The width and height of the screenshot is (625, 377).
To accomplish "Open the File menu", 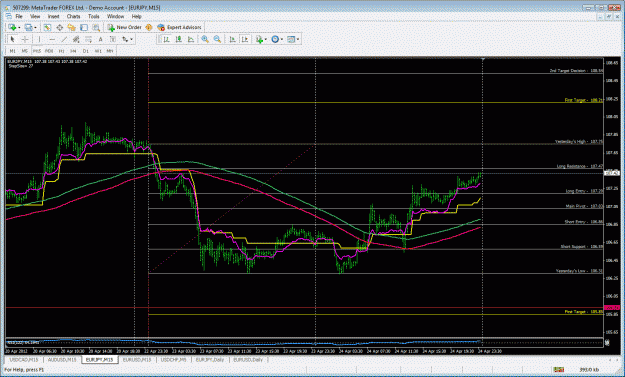I will tap(19, 16).
